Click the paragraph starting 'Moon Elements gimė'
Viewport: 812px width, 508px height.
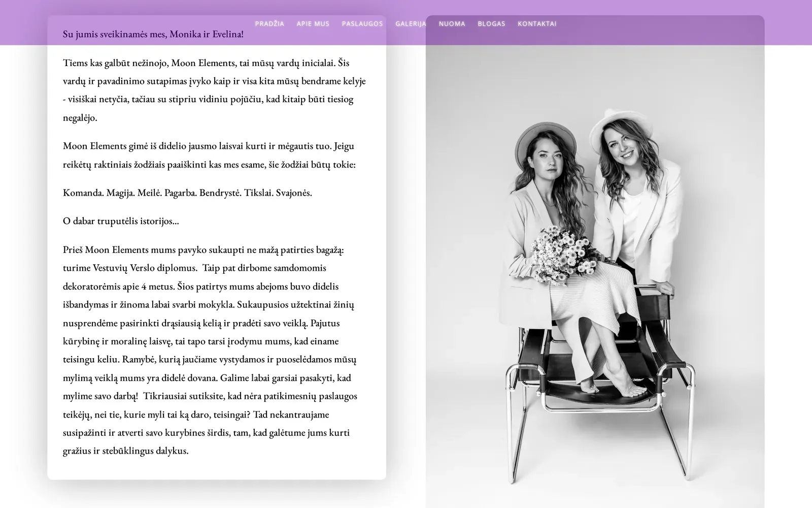click(x=209, y=155)
